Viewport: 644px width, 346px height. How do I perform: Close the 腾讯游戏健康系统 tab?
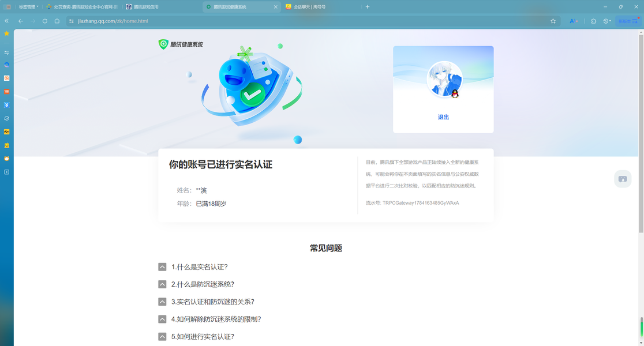click(x=276, y=7)
